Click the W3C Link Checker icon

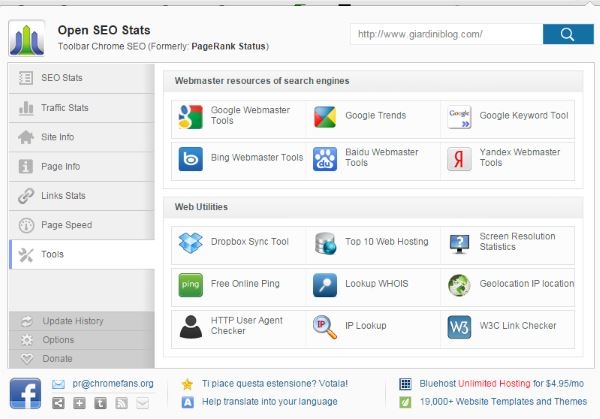(x=459, y=327)
